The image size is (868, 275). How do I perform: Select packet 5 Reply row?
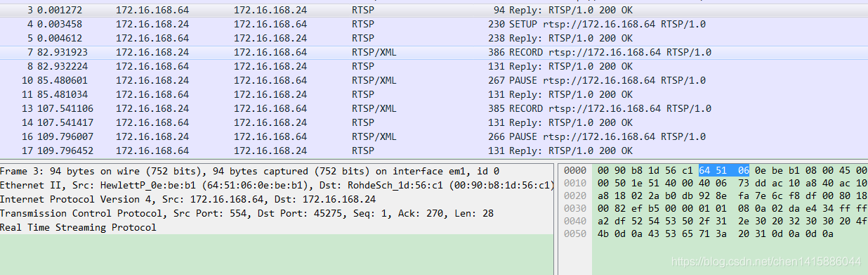tap(434, 38)
